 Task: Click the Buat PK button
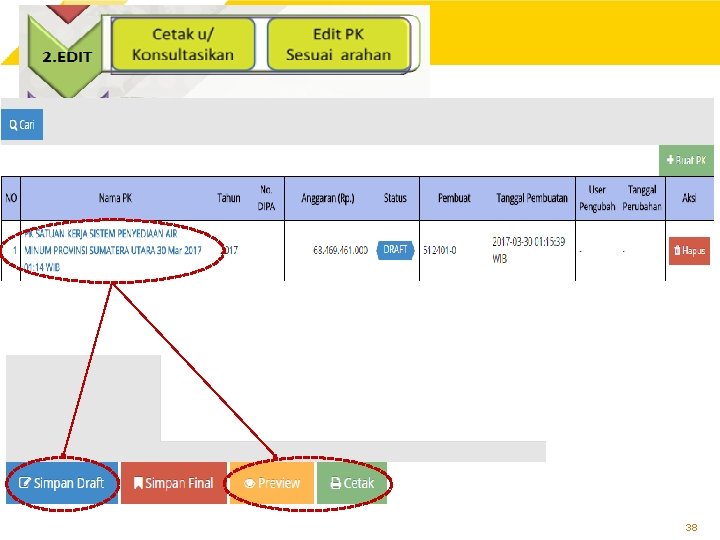pos(686,160)
